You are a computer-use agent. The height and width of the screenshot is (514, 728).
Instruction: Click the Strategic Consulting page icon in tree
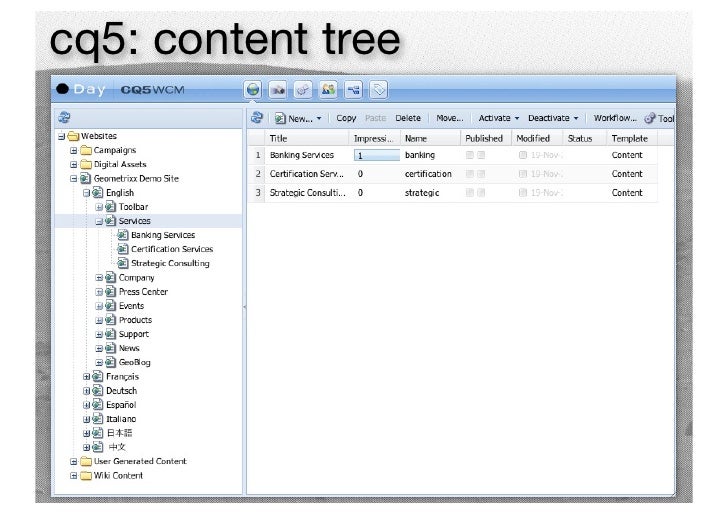(x=123, y=263)
